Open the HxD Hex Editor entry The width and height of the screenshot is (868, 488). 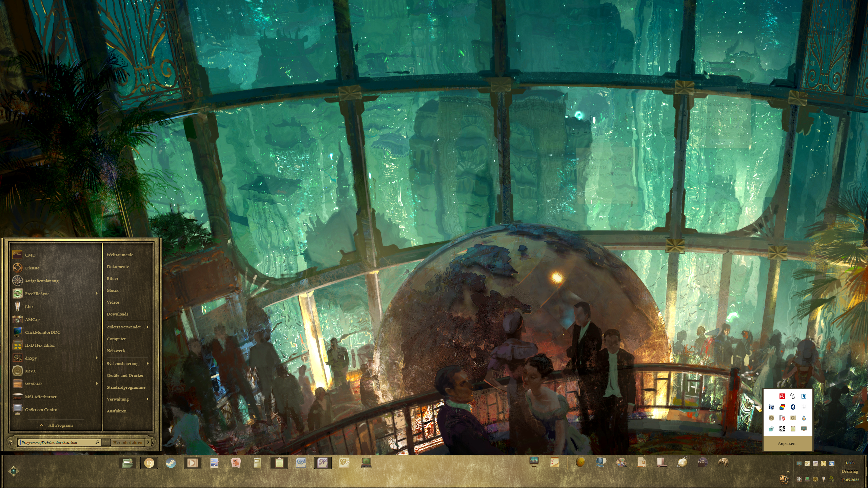coord(40,345)
